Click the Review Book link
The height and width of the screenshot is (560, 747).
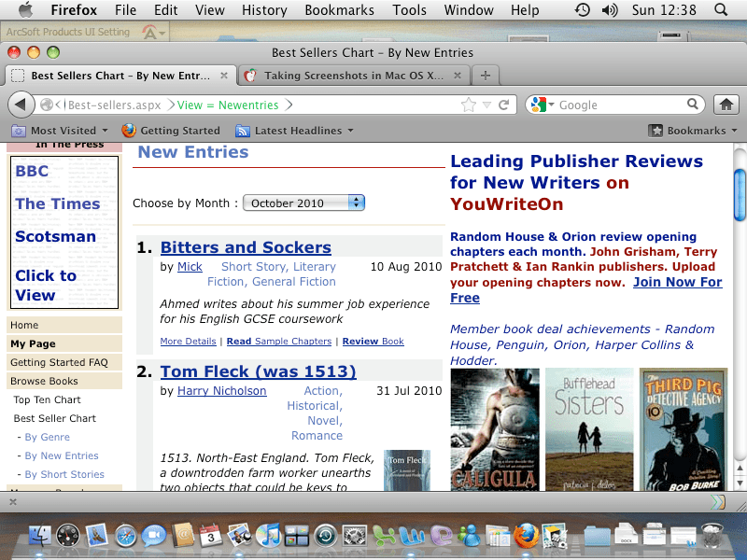point(373,342)
